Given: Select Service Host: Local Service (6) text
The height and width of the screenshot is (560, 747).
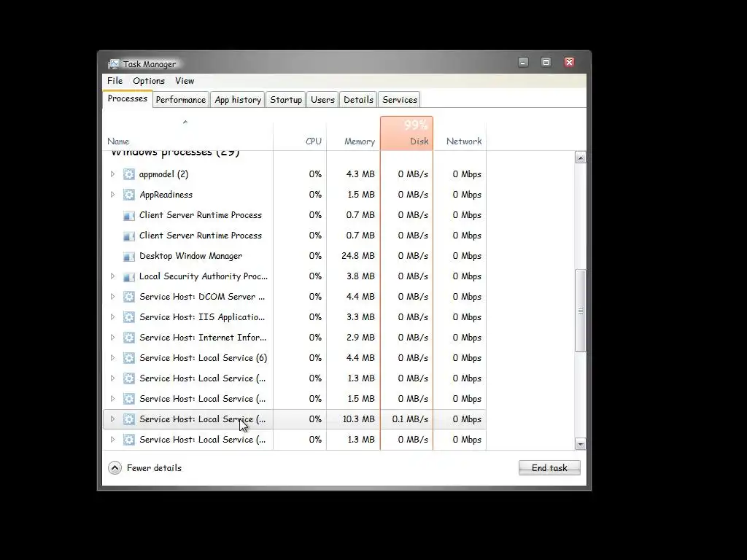Looking at the screenshot, I should click(x=203, y=358).
